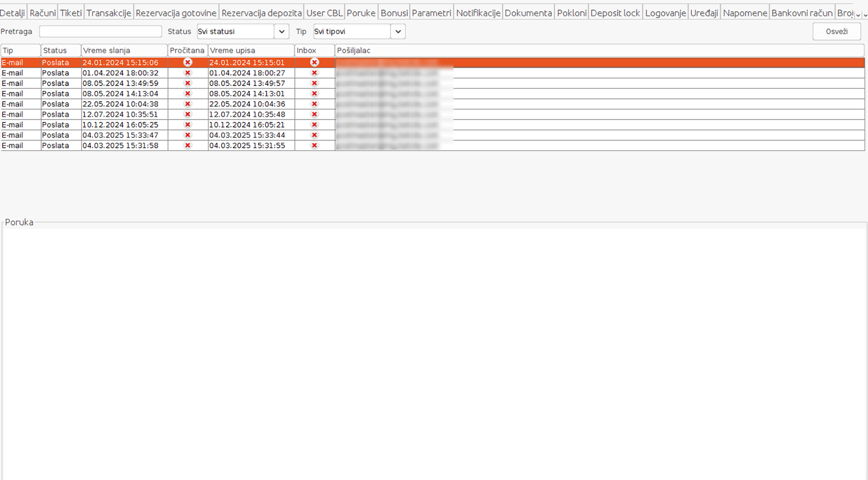Sort by the Inbox column header
This screenshot has height=480, width=868.
[x=315, y=50]
